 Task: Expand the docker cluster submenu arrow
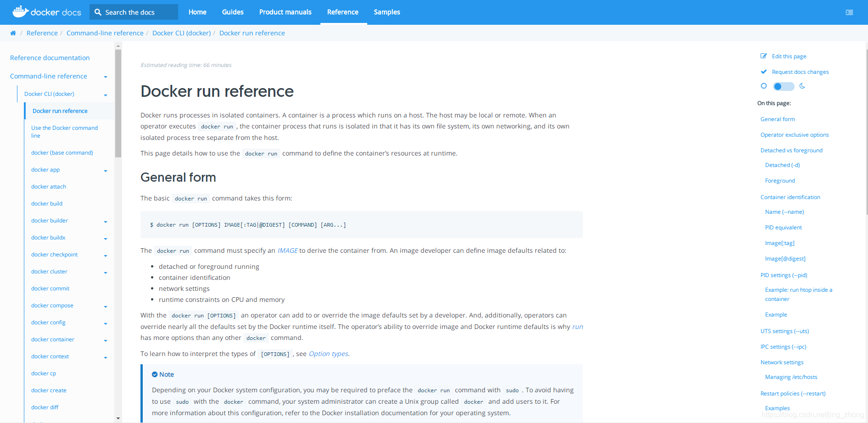pyautogui.click(x=106, y=273)
